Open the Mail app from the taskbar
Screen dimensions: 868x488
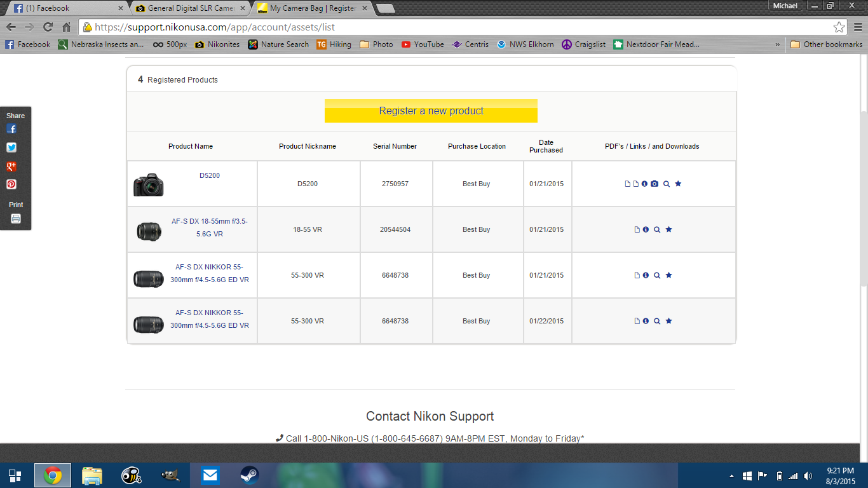coord(210,476)
